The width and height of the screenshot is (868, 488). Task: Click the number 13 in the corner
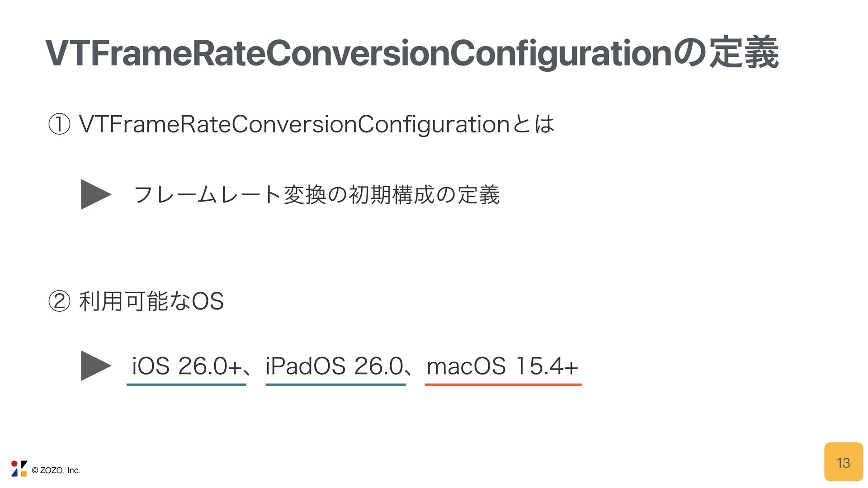844,463
